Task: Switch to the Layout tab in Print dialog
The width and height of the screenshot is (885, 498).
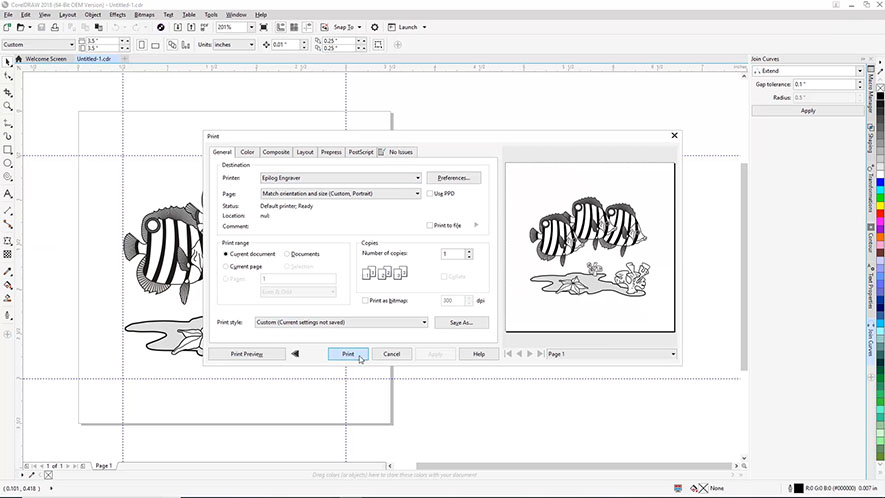Action: pos(305,152)
